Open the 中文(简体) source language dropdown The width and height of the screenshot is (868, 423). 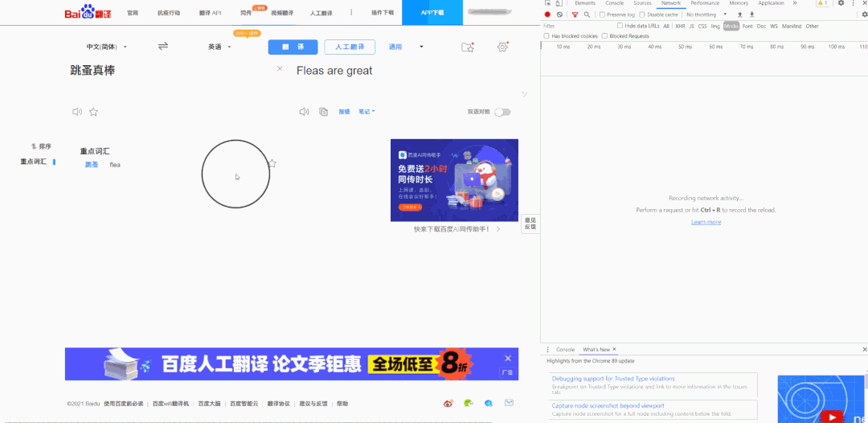[x=106, y=47]
